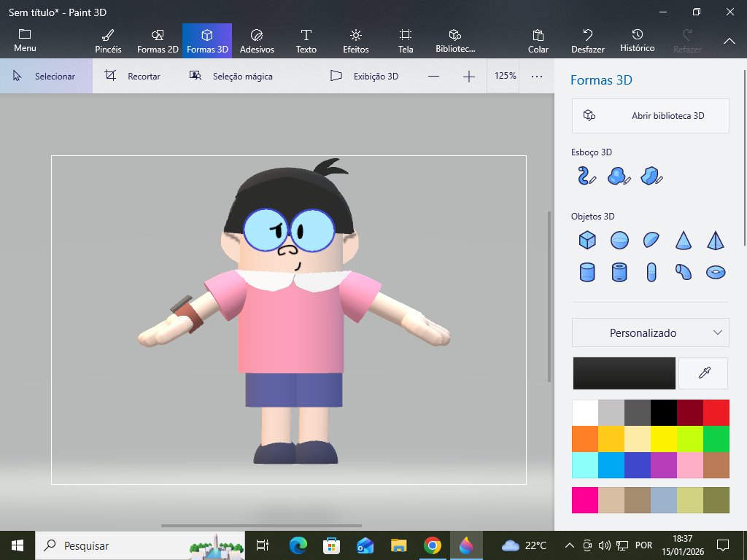Viewport: 747px width, 560px height.
Task: Open the Adesivos stickers tab
Action: click(x=257, y=41)
